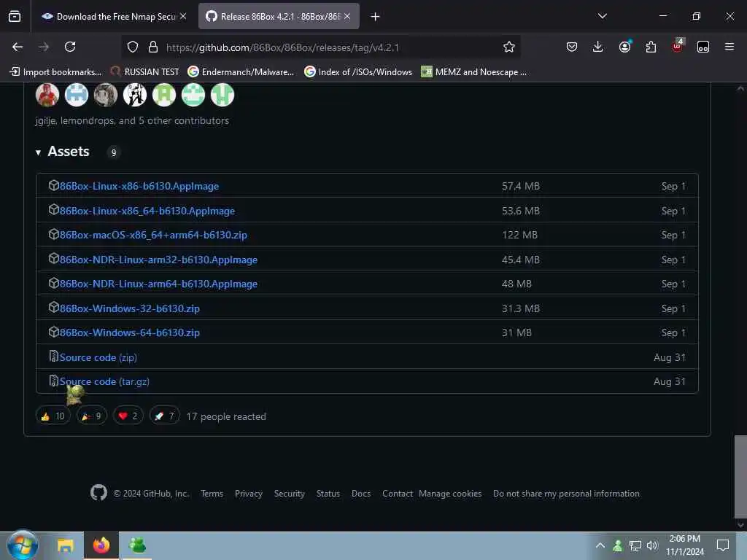The image size is (747, 560).
Task: Open the Status footer link
Action: [x=328, y=494]
